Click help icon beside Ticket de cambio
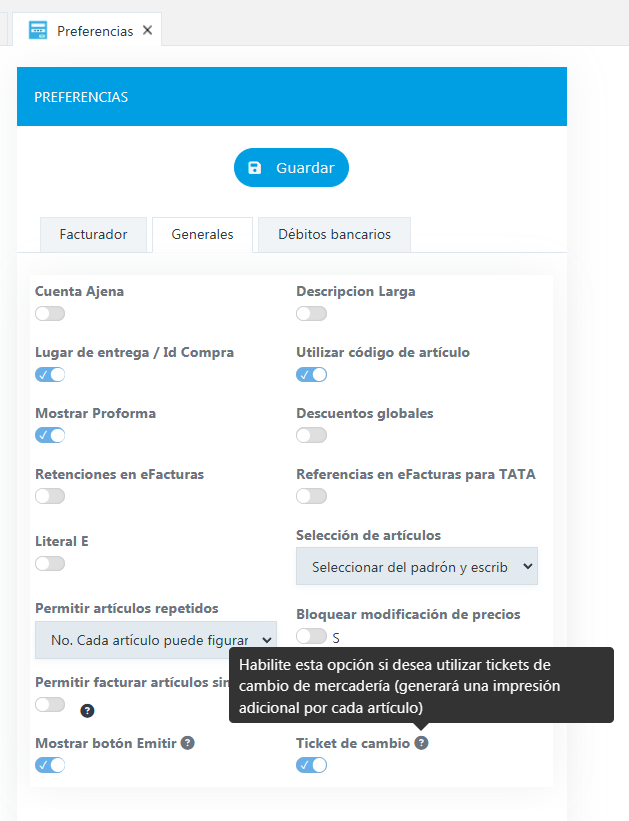 point(421,742)
